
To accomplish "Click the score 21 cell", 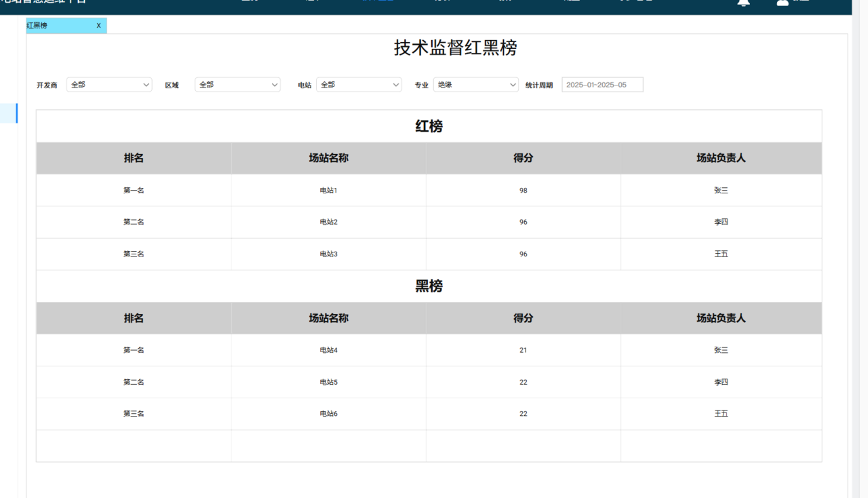I will [x=524, y=350].
